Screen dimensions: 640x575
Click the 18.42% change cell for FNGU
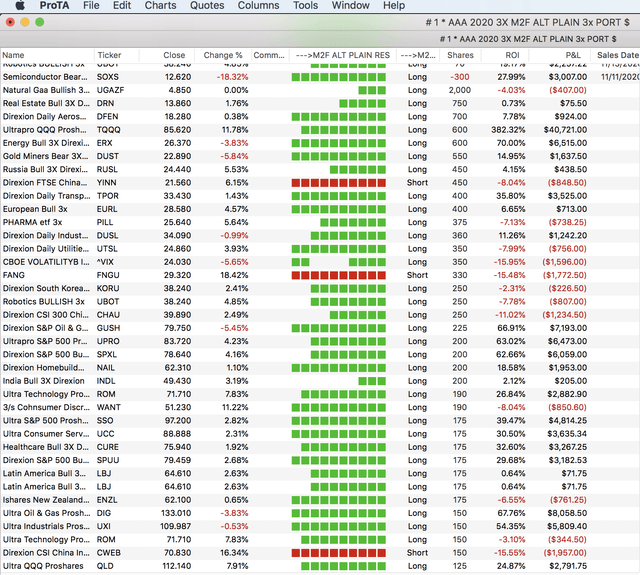pyautogui.click(x=234, y=275)
